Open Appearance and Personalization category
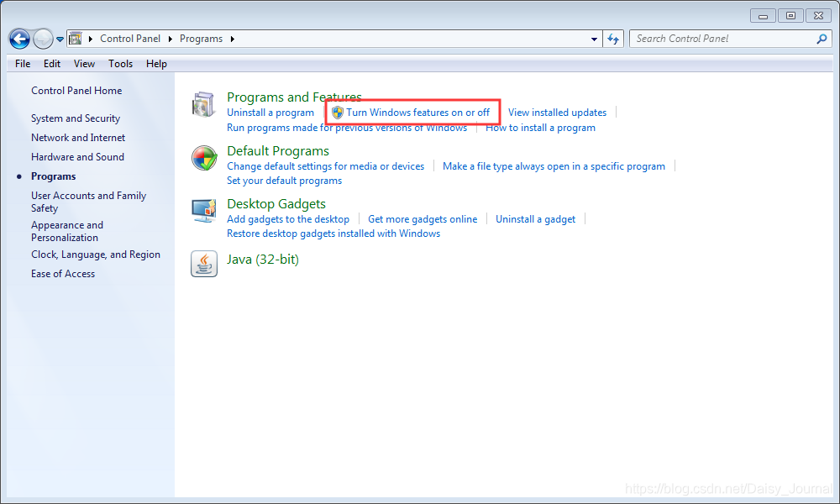 click(x=67, y=231)
